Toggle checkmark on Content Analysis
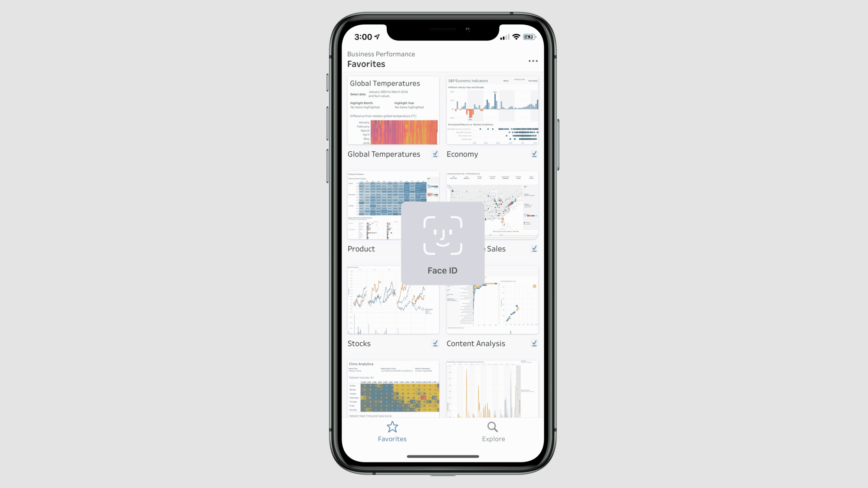 tap(534, 343)
